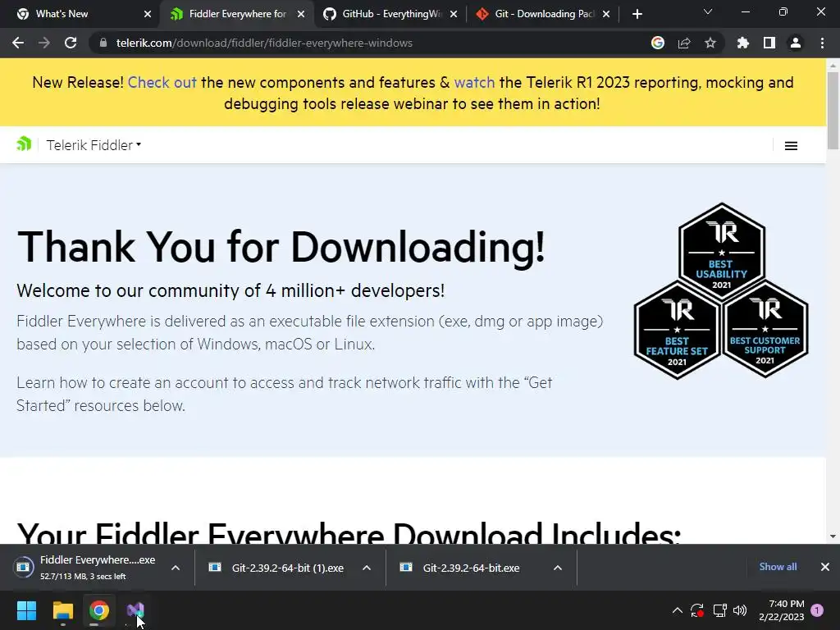840x630 pixels.
Task: Open the Chrome profile icon
Action: pyautogui.click(x=796, y=43)
